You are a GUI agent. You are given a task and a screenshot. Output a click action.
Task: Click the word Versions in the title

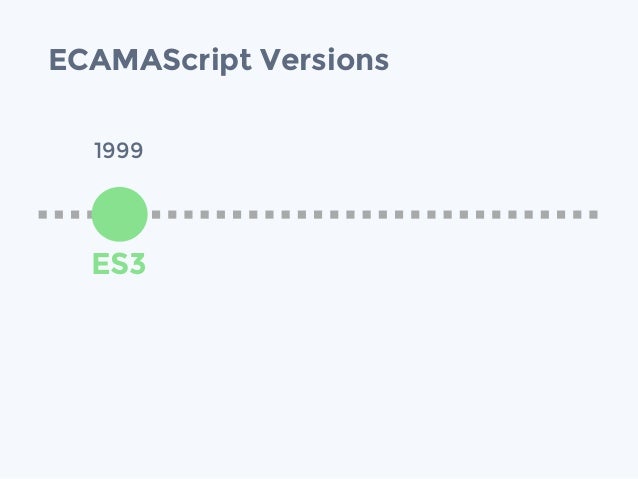[324, 60]
